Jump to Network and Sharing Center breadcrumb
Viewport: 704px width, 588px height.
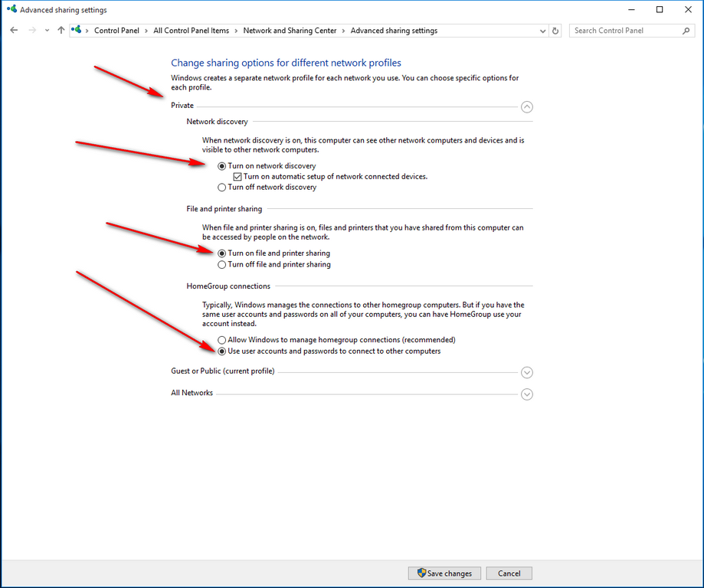(290, 31)
